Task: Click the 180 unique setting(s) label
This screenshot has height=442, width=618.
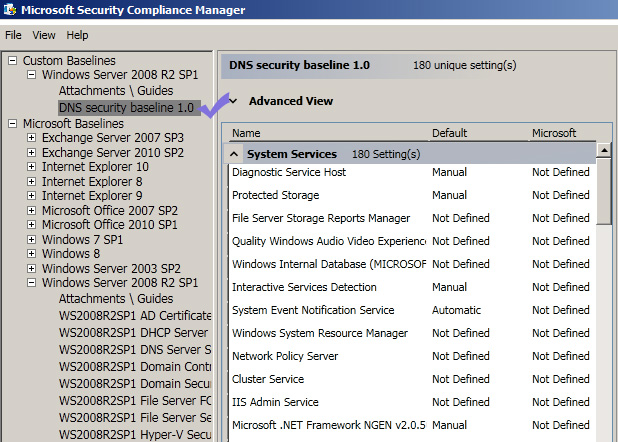Action: pyautogui.click(x=464, y=65)
